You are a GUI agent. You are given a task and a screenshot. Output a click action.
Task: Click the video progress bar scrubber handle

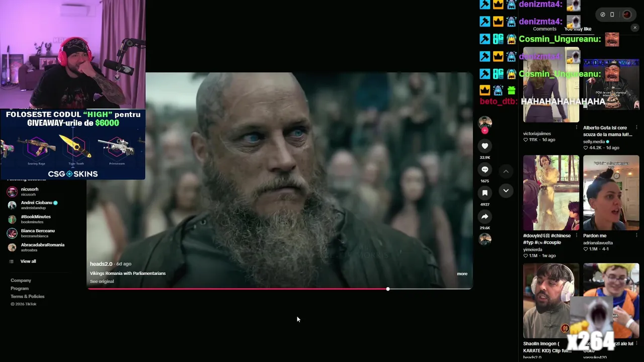coord(388,289)
